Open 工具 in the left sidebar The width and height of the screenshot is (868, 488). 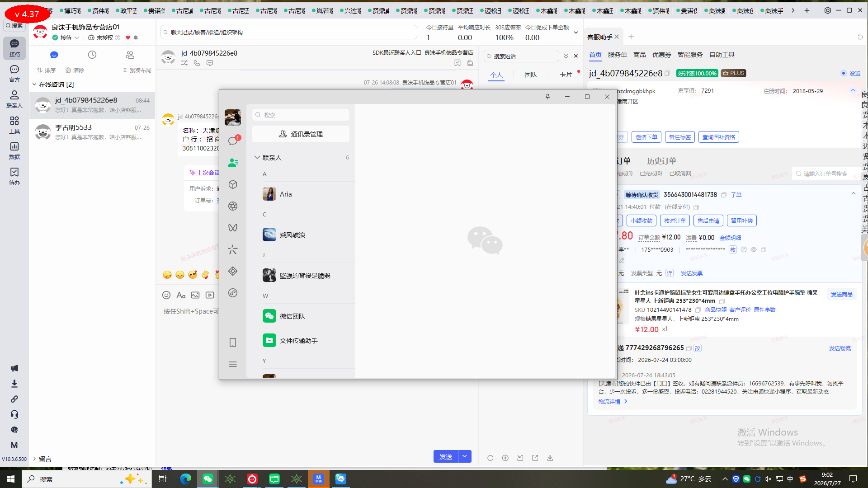point(14,125)
